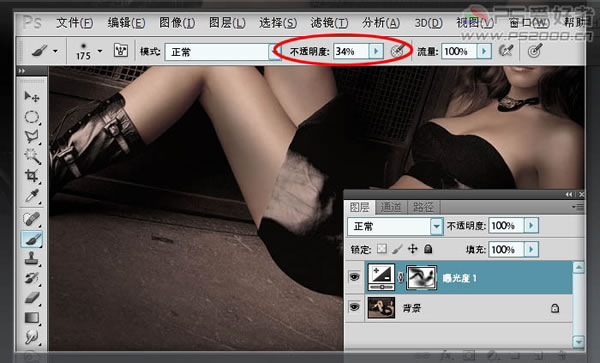Hide the 背景 layer
600x363 pixels.
[354, 307]
